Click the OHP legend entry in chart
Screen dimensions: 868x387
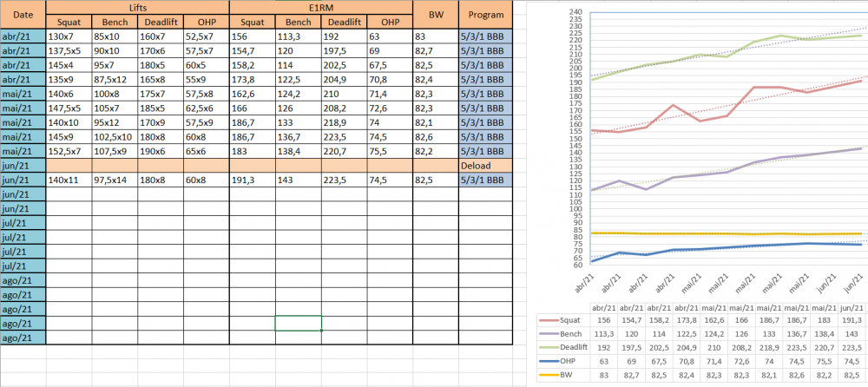point(563,361)
